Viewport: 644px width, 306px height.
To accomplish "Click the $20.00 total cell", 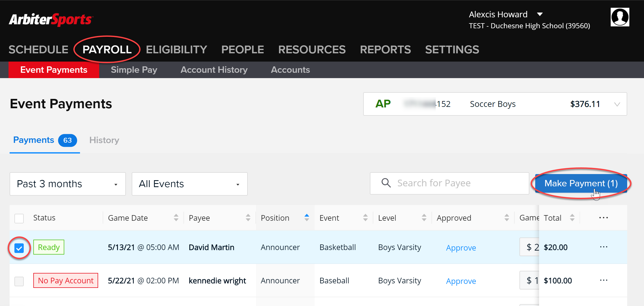I will click(x=555, y=247).
